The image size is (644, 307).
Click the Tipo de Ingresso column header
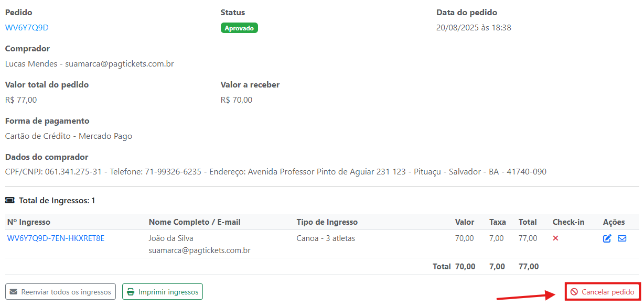pyautogui.click(x=327, y=222)
